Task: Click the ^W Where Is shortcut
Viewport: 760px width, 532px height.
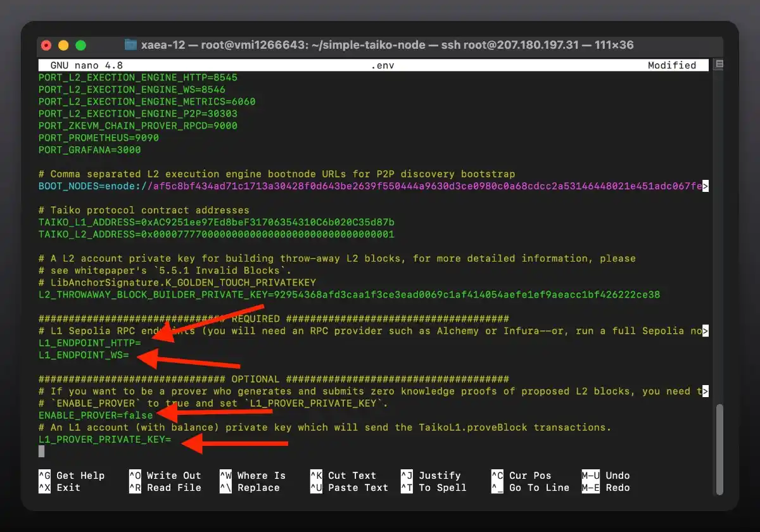Action: click(252, 476)
